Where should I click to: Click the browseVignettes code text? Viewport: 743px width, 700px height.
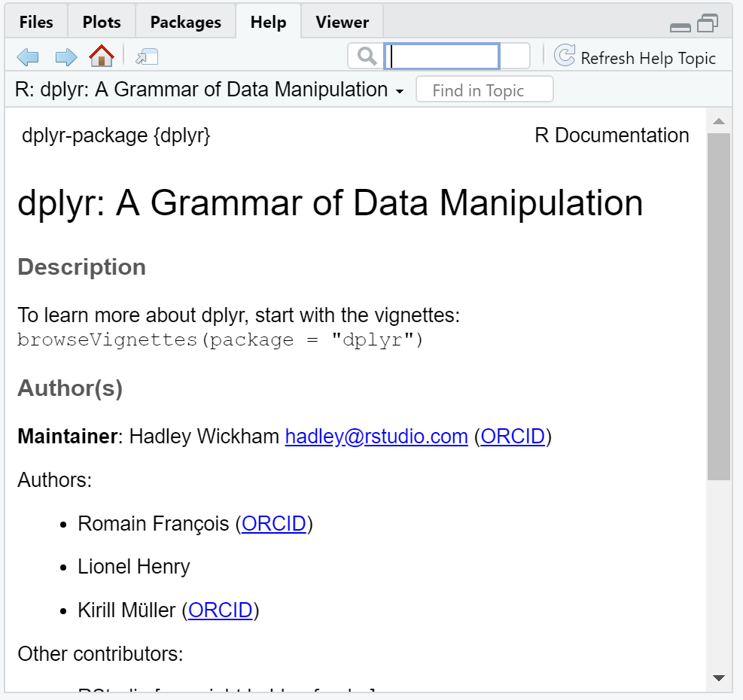(220, 340)
